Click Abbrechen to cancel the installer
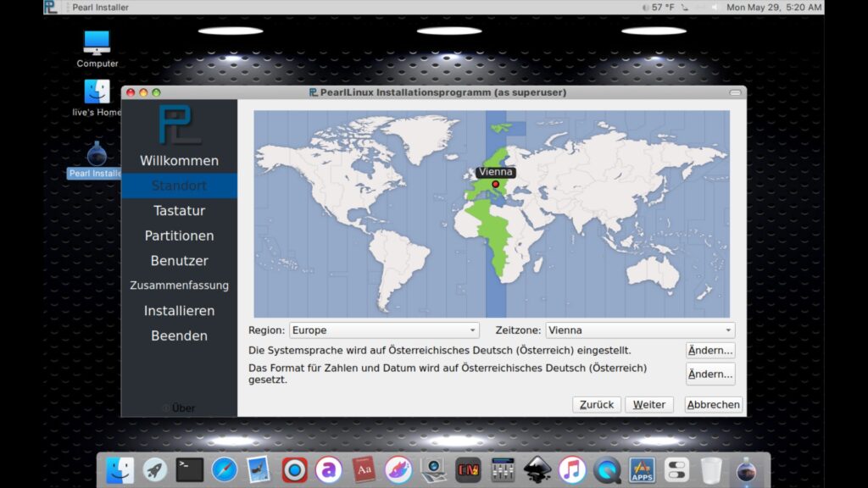The height and width of the screenshot is (488, 868). point(713,404)
